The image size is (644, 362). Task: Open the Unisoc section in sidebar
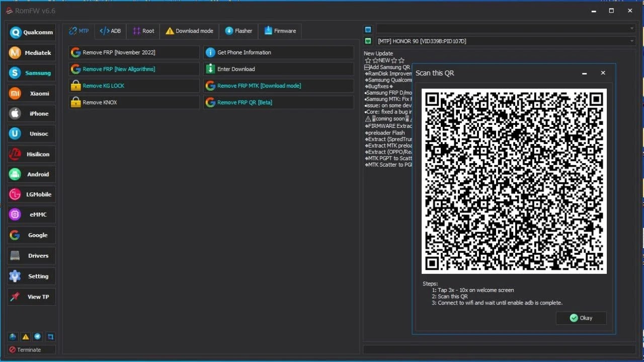click(x=31, y=134)
